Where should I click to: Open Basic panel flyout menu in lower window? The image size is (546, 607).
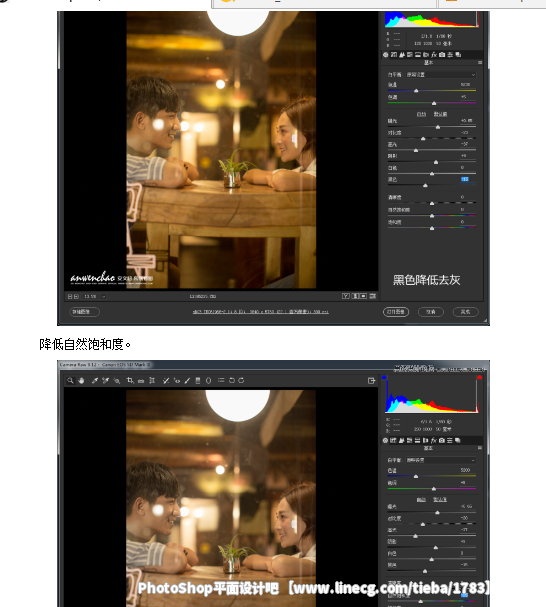click(480, 448)
